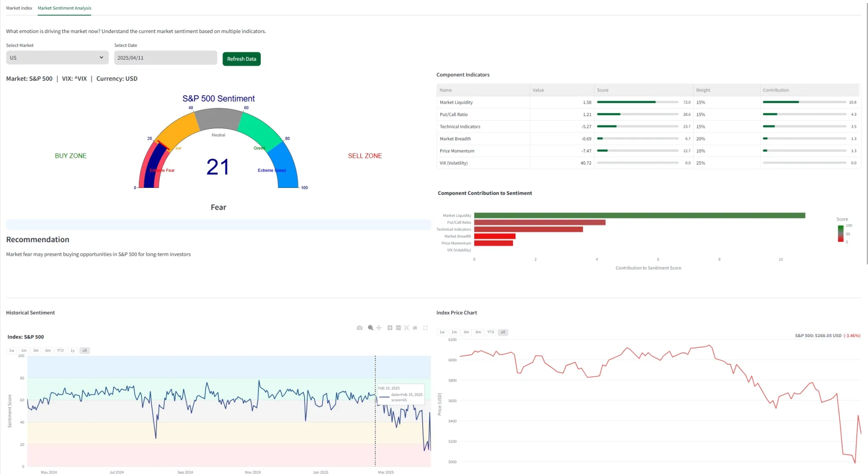Reset axes with the home icon
Viewport: 868px width, 474px height.
pos(415,328)
